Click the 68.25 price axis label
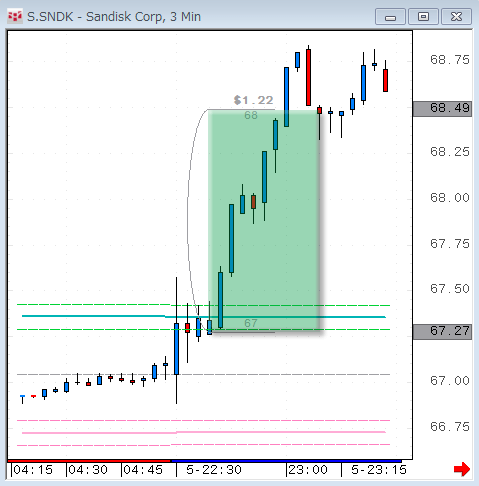Viewport: 479px width, 486px height. (450, 152)
